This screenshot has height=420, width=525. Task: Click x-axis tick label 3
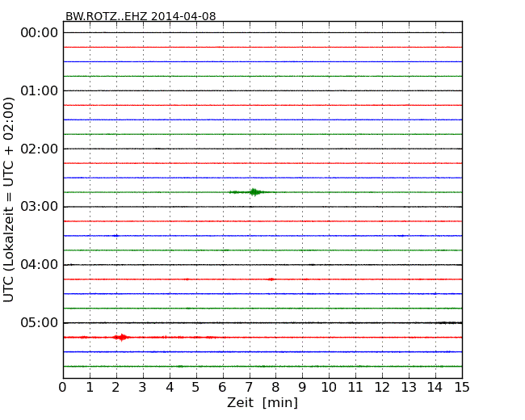(143, 388)
